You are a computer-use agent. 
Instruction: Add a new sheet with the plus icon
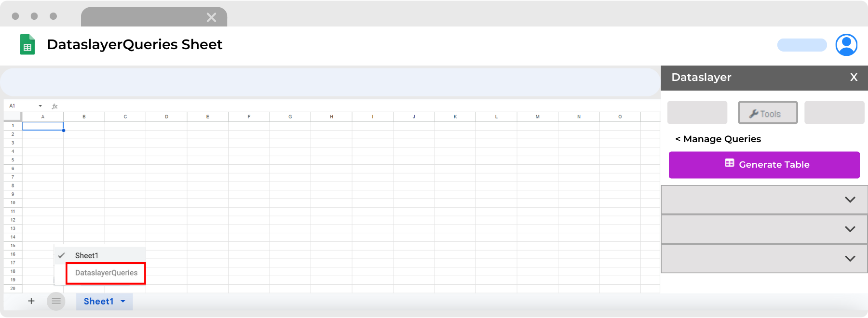pos(31,301)
